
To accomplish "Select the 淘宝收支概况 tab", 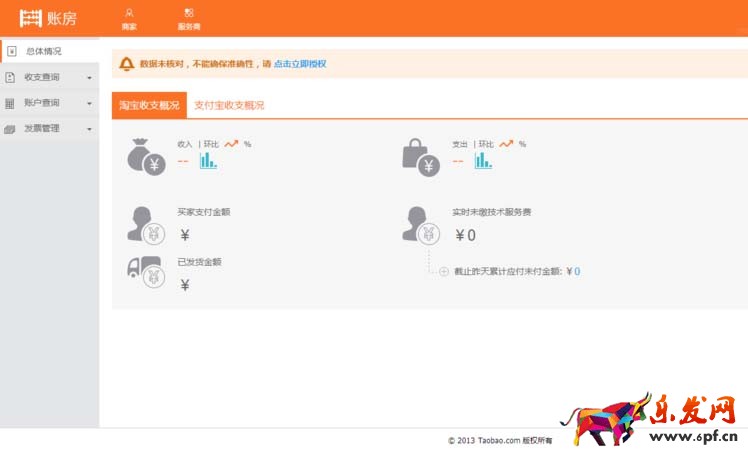I will [149, 105].
